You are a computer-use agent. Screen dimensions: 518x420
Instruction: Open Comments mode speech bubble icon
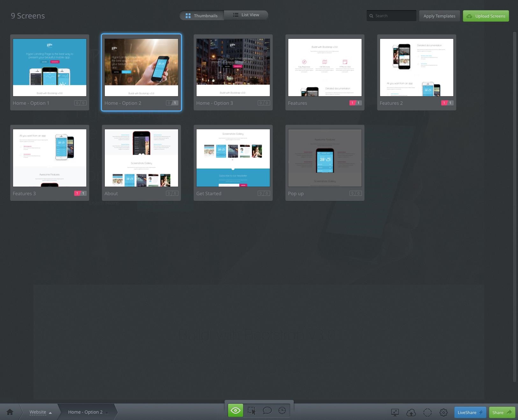click(267, 411)
